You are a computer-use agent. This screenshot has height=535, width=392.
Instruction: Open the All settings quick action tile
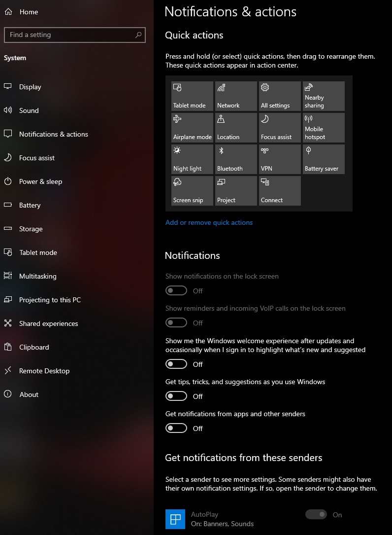(280, 96)
